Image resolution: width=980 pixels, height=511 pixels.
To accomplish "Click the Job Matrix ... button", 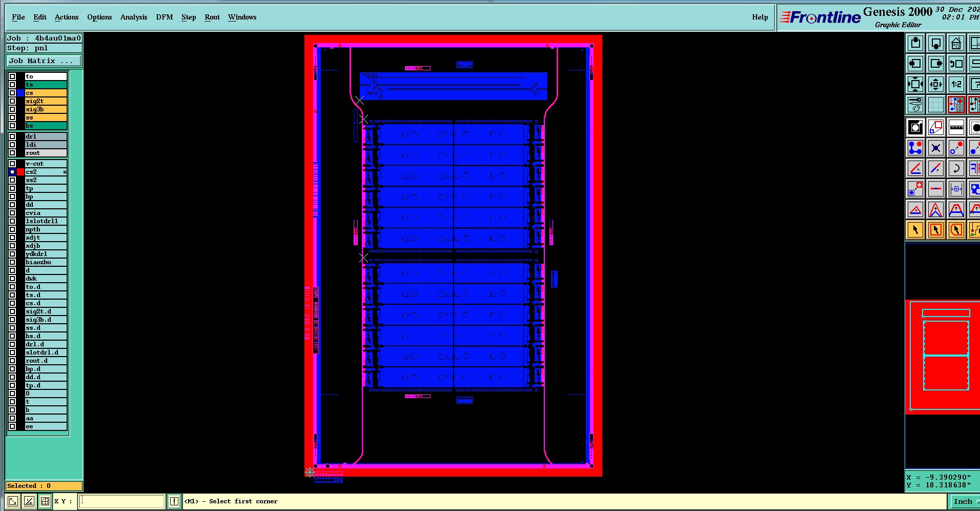I will 44,61.
